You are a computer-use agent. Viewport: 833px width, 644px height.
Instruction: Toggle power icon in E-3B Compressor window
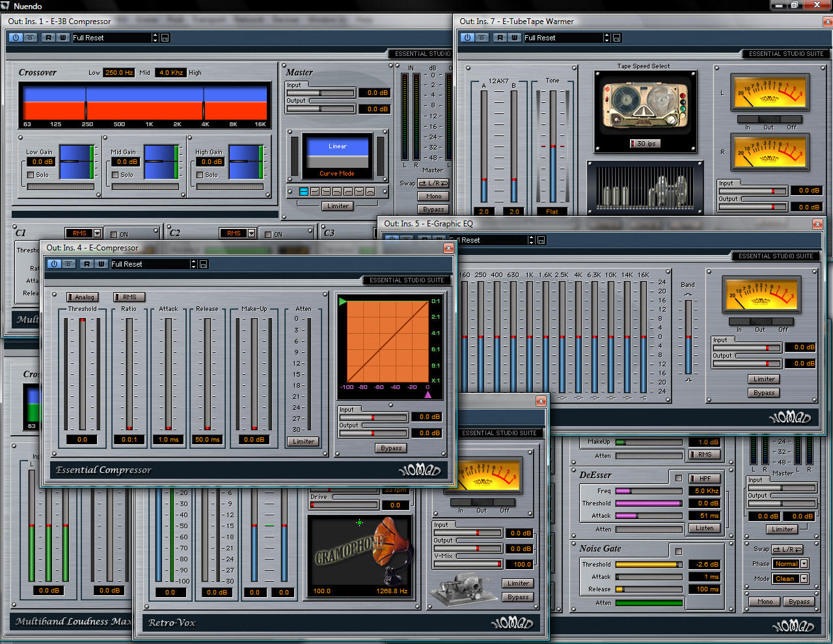pos(16,38)
